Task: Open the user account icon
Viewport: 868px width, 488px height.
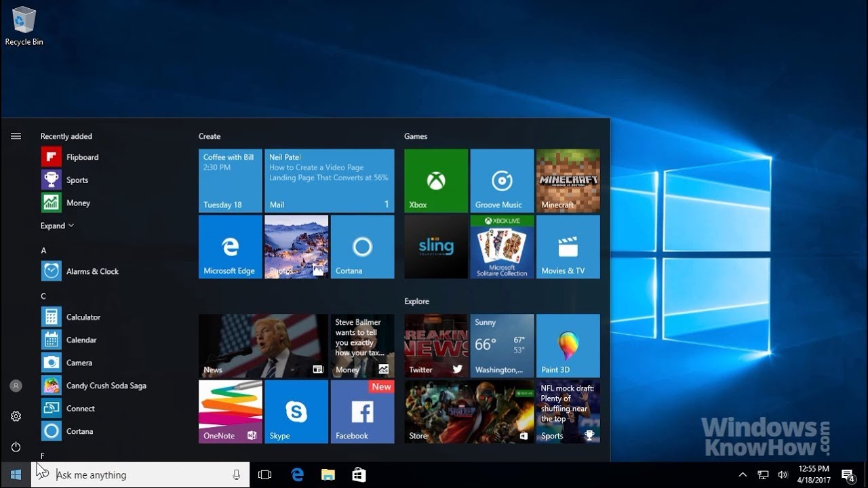Action: (16, 386)
